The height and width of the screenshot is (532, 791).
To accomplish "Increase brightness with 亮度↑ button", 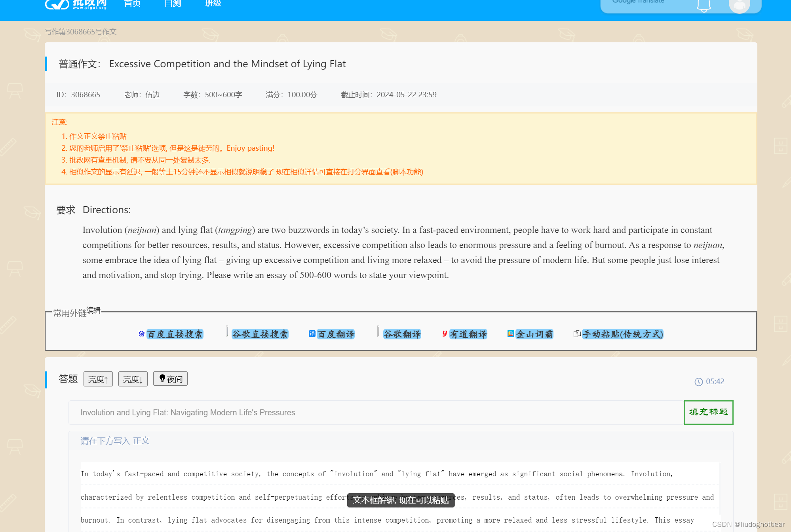I will [x=98, y=379].
